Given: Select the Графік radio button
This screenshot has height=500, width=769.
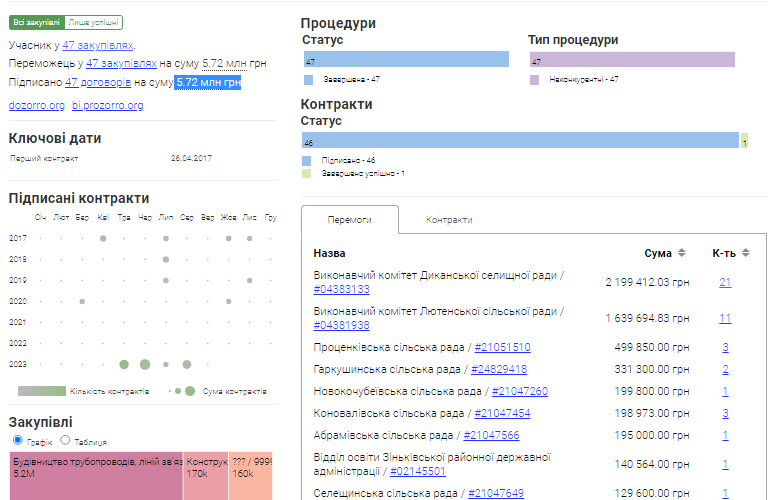Looking at the screenshot, I should pyautogui.click(x=17, y=440).
